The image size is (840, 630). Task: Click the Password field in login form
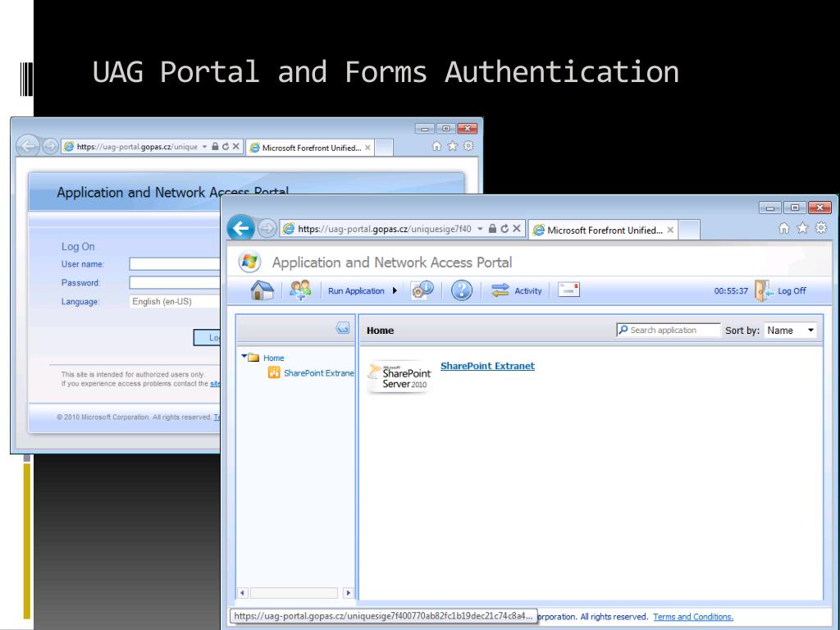tap(175, 282)
